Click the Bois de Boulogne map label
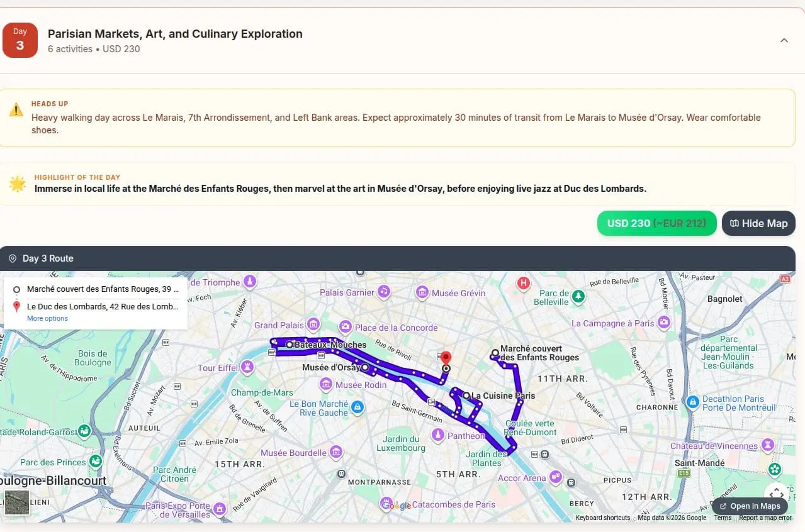Viewport: 805px width, 532px height. tap(93, 358)
